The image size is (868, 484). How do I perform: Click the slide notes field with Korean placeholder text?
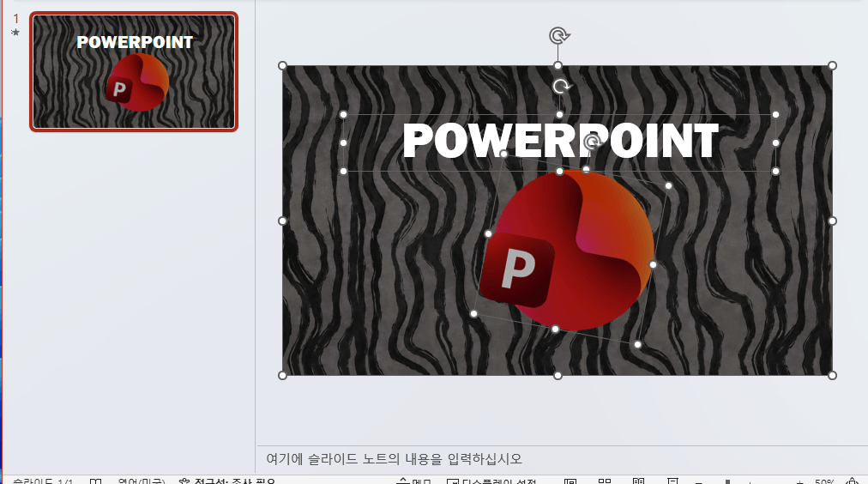coord(563,459)
